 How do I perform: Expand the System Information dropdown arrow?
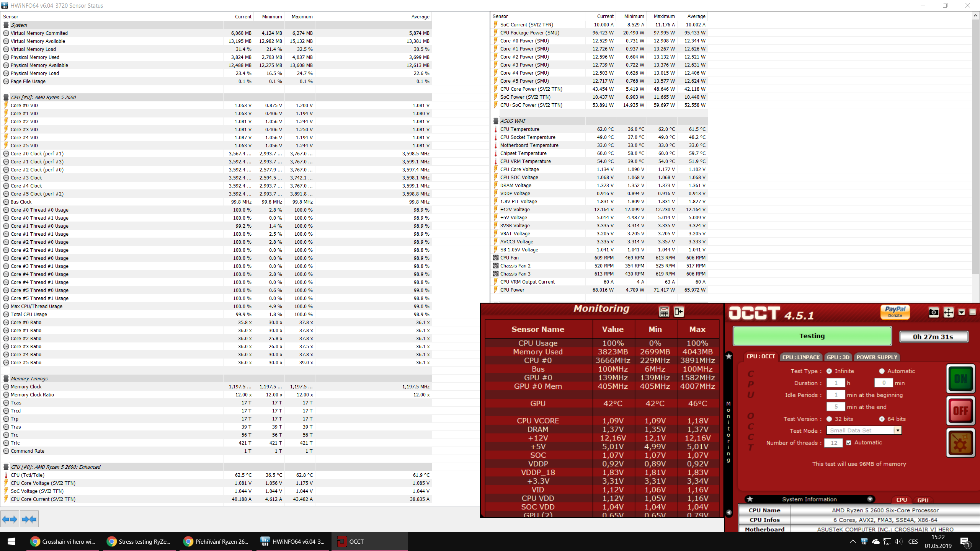click(870, 499)
